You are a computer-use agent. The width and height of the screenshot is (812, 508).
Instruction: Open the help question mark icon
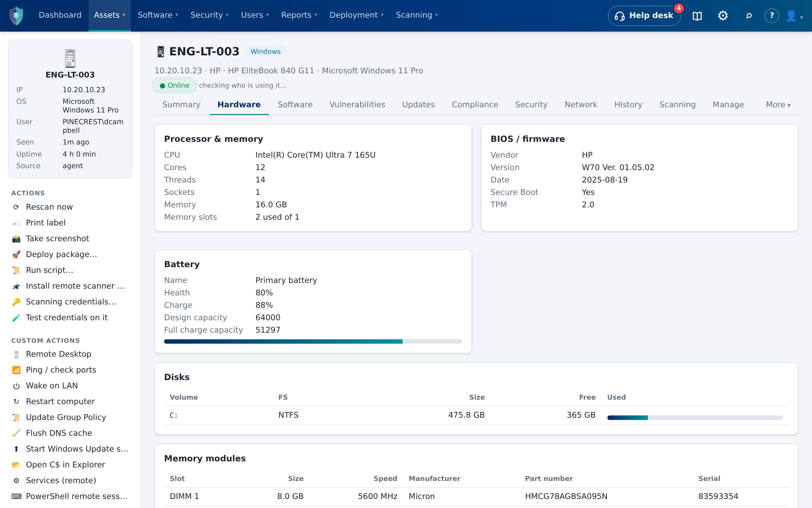click(x=772, y=15)
